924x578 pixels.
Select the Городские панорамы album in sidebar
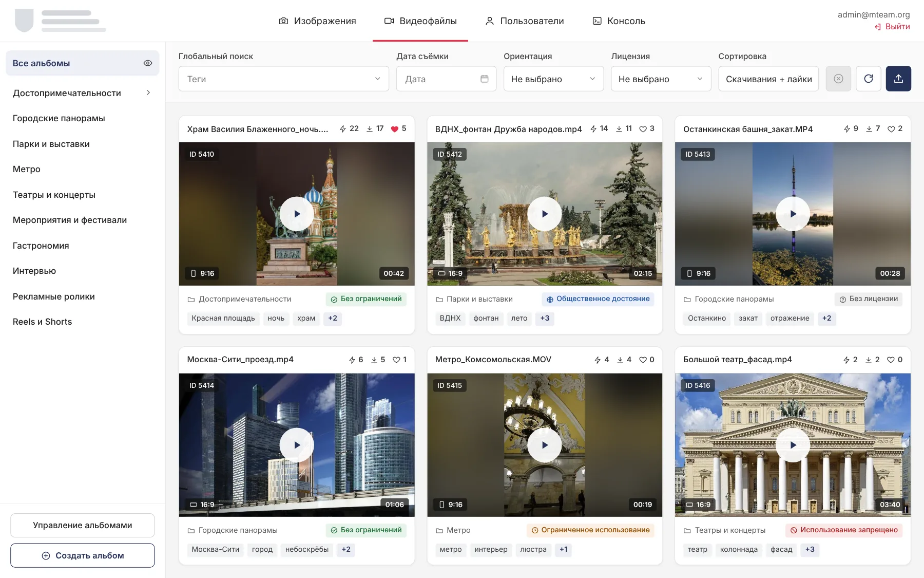pos(83,118)
